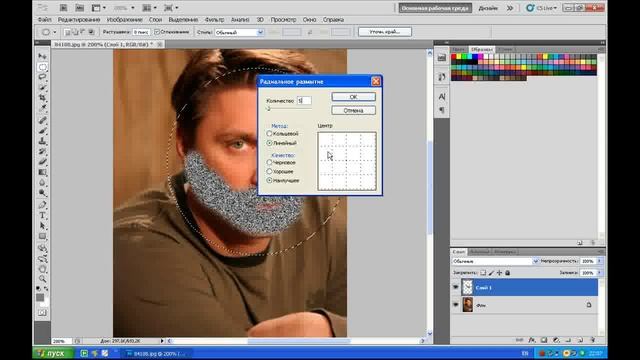Open Стиль dropdown in options bar

coord(239,32)
